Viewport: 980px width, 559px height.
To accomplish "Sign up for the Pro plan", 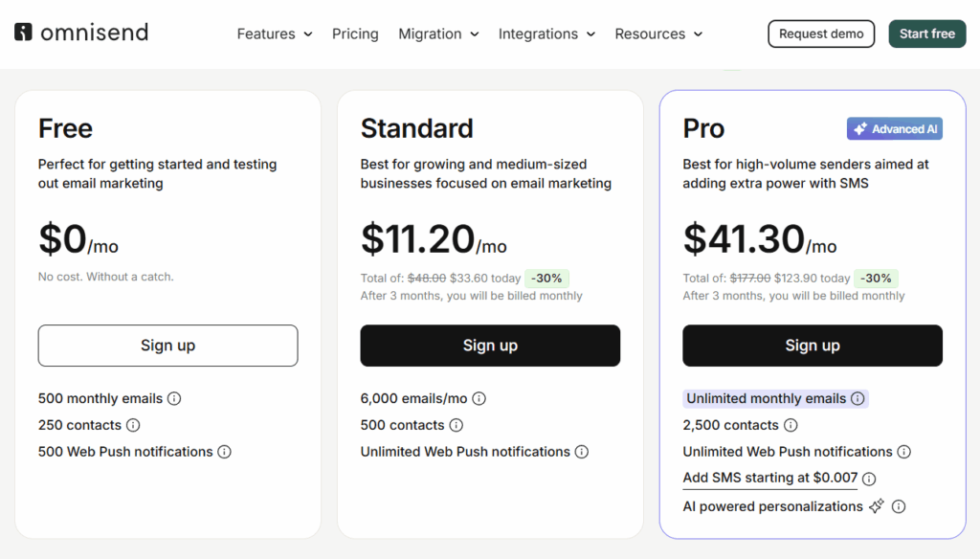I will click(x=813, y=346).
